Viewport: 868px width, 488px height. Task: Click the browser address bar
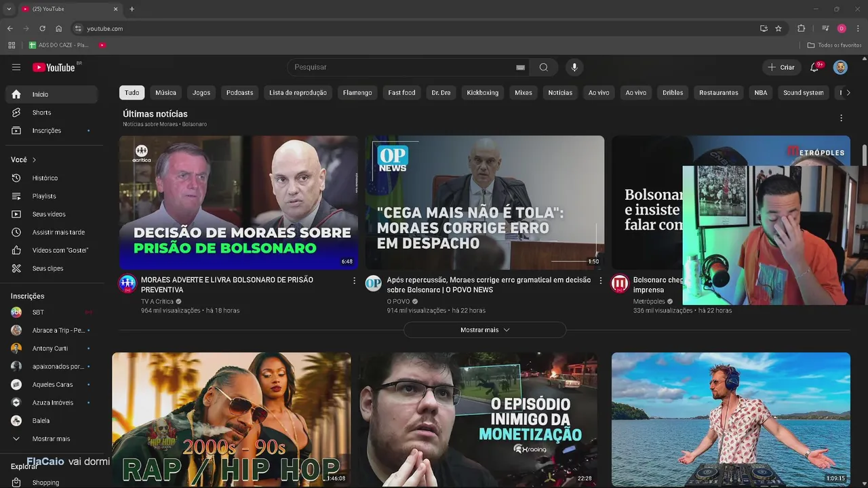(414, 28)
